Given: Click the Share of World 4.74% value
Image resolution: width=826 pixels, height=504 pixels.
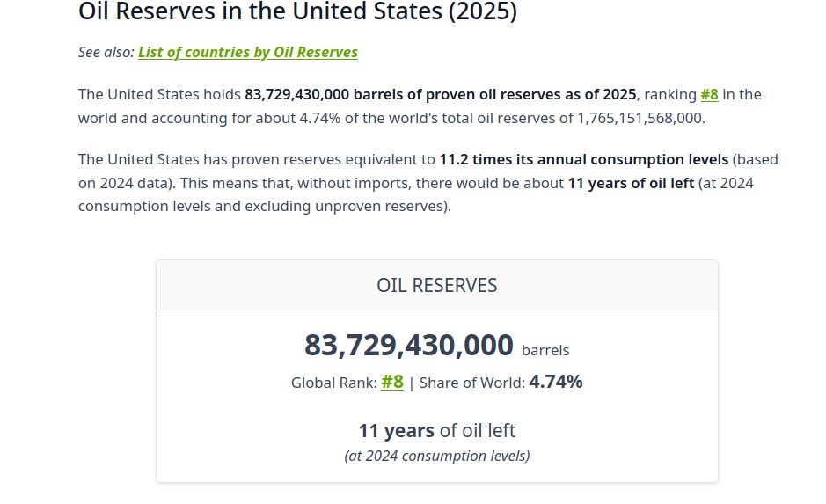Looking at the screenshot, I should pyautogui.click(x=556, y=382).
